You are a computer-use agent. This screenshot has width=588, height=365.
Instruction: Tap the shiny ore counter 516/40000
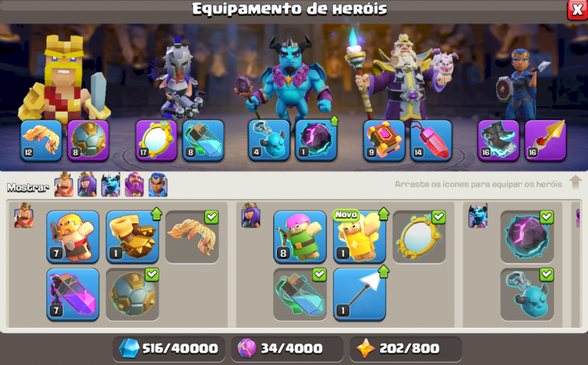(x=169, y=349)
